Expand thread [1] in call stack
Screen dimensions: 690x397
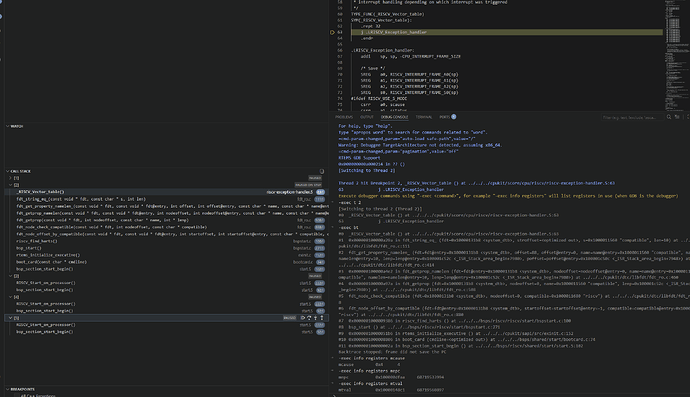pos(11,178)
